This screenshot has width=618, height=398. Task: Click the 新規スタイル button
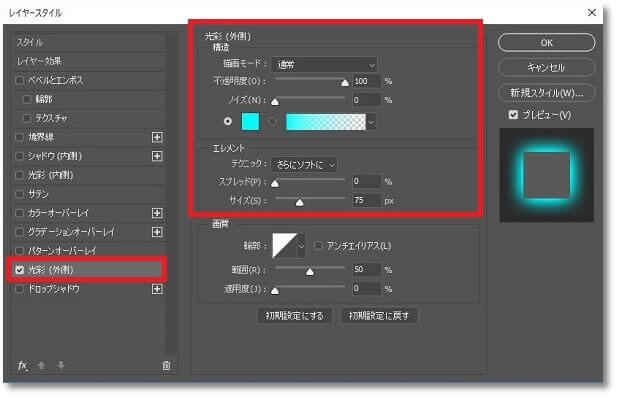[x=546, y=93]
